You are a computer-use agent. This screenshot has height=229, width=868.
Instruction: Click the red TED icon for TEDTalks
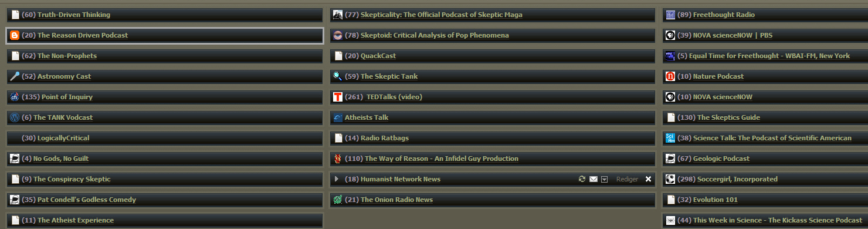coord(337,97)
